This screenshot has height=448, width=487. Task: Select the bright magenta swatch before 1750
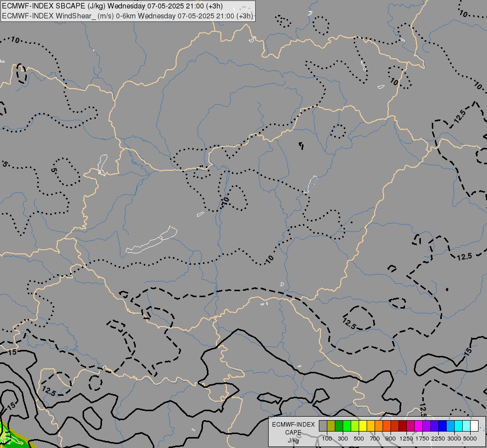[419, 426]
